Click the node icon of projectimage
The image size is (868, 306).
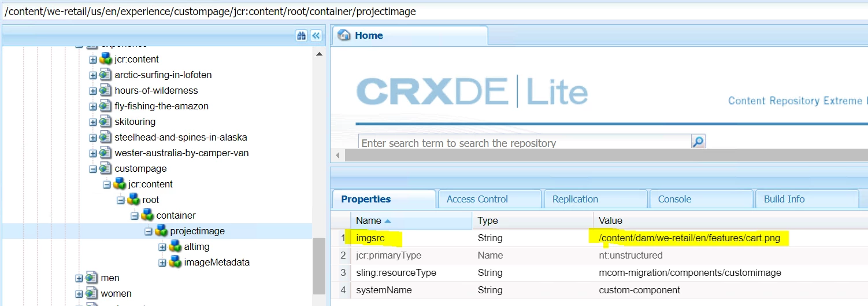pyautogui.click(x=161, y=231)
